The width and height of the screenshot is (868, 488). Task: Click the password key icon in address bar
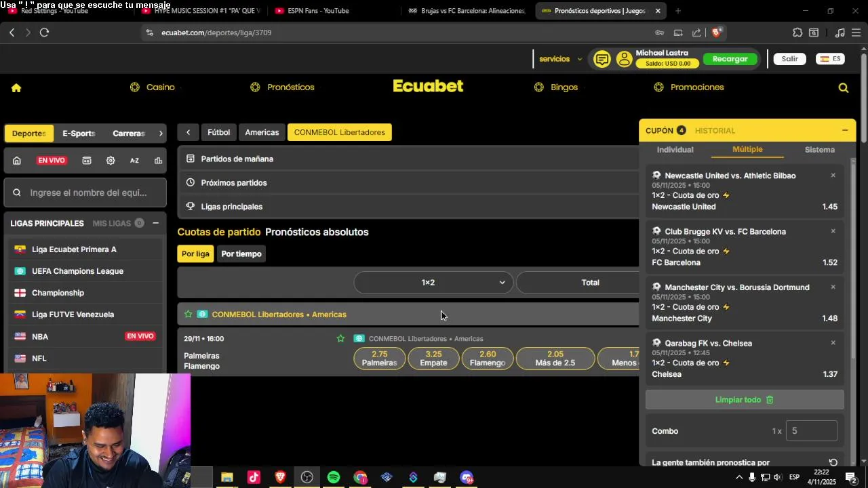pos(659,33)
